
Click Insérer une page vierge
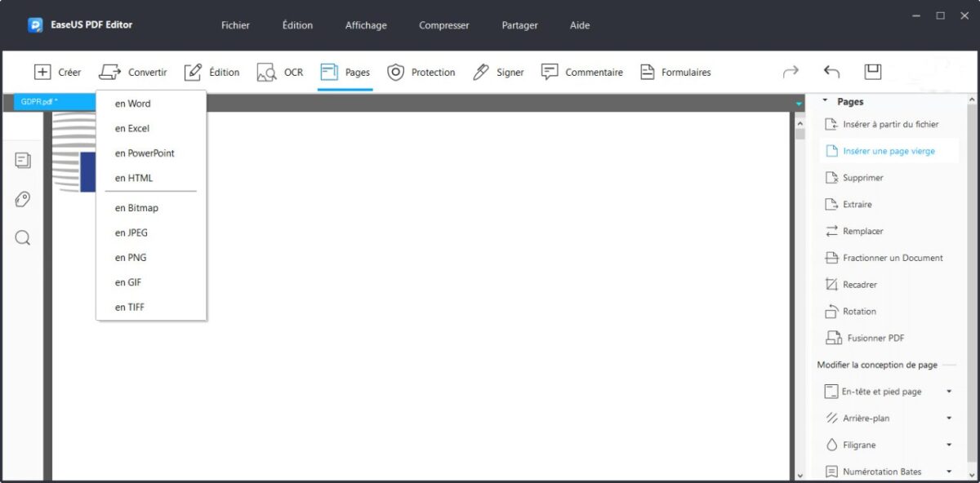[889, 151]
